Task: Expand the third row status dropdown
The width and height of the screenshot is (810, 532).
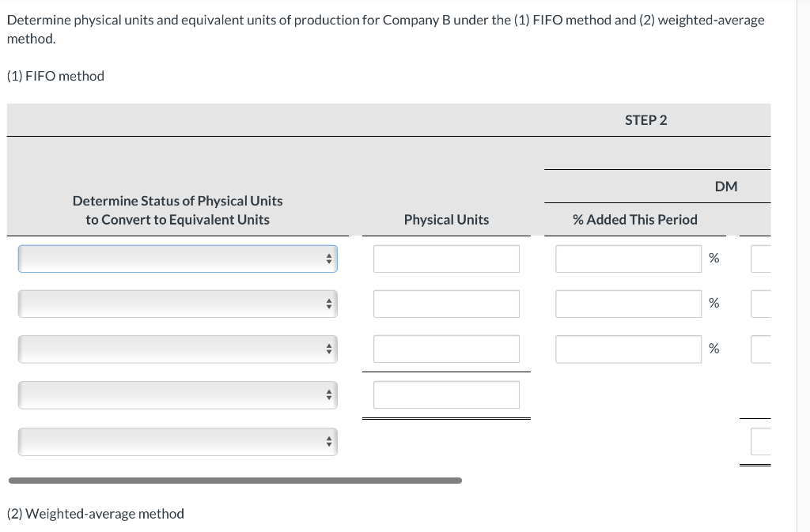Action: click(177, 349)
